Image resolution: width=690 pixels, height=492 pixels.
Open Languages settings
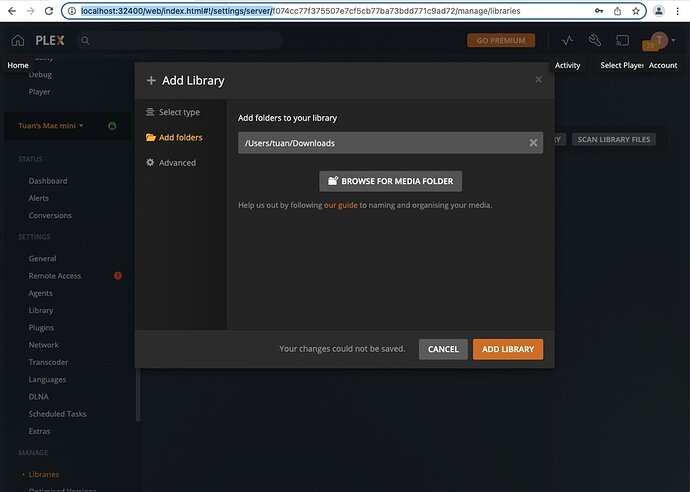47,379
